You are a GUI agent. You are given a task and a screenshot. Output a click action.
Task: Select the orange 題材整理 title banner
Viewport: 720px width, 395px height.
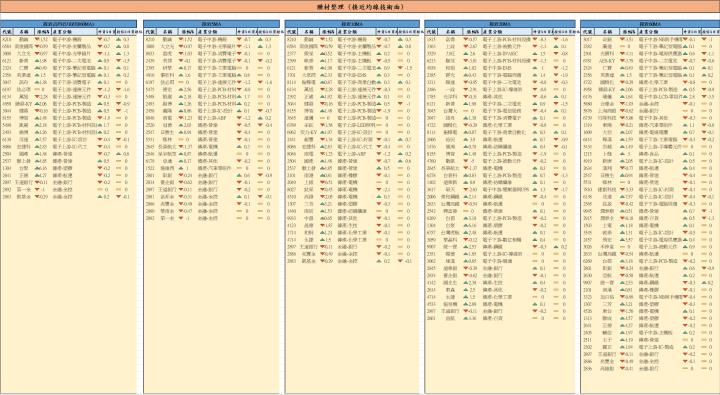[x=360, y=6]
